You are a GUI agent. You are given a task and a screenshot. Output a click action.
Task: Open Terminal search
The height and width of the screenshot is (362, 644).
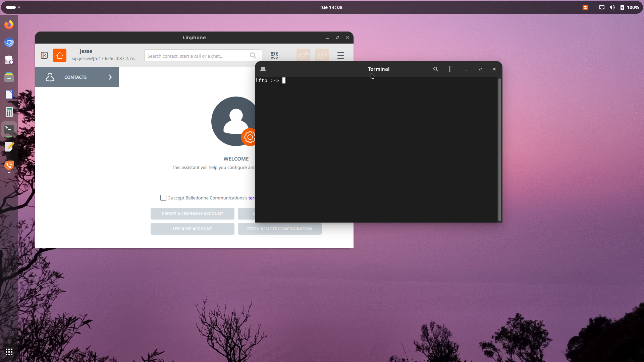click(436, 69)
